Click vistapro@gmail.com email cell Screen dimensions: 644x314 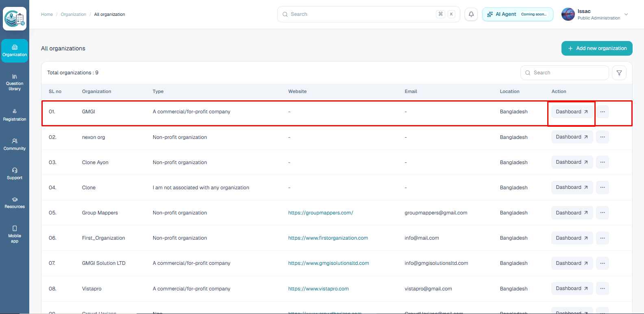click(428, 289)
